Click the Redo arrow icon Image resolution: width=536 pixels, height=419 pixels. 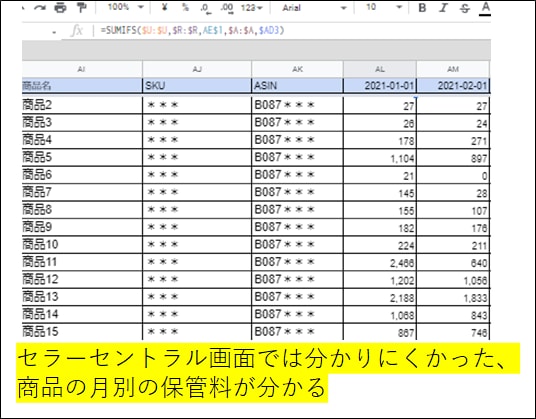click(x=40, y=8)
